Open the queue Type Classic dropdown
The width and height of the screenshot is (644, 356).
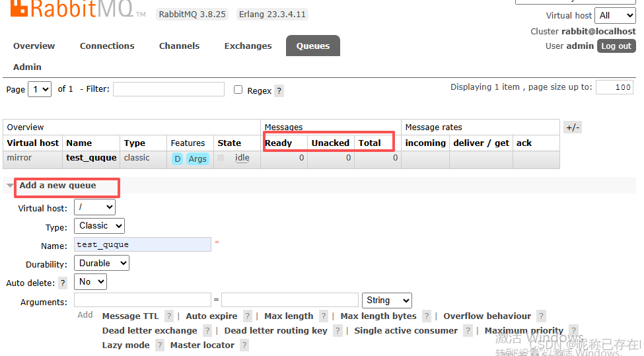[99, 226]
